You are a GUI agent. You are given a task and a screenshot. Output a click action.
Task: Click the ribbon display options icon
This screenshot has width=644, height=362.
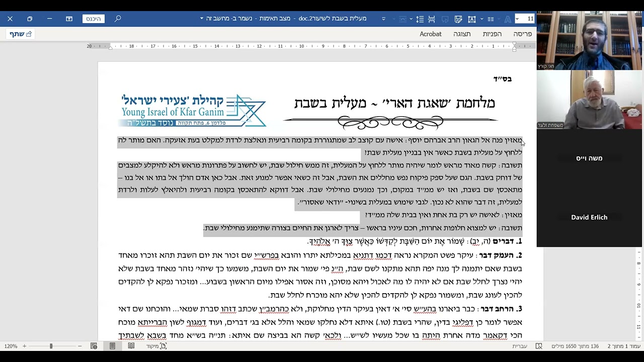(x=69, y=19)
